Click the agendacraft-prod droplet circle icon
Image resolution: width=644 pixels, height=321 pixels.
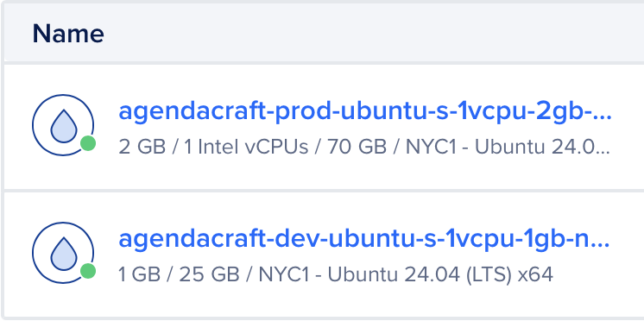pyautogui.click(x=63, y=125)
